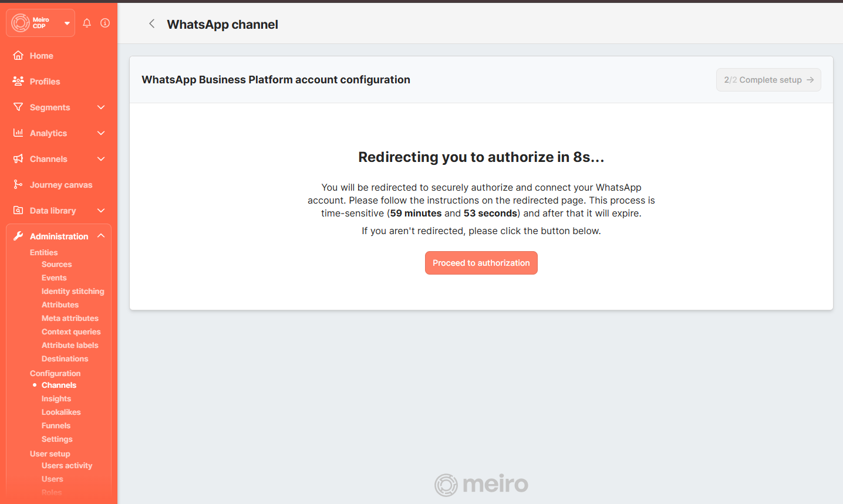The width and height of the screenshot is (843, 504).
Task: Click the Channels megaphone icon
Action: pyautogui.click(x=18, y=158)
